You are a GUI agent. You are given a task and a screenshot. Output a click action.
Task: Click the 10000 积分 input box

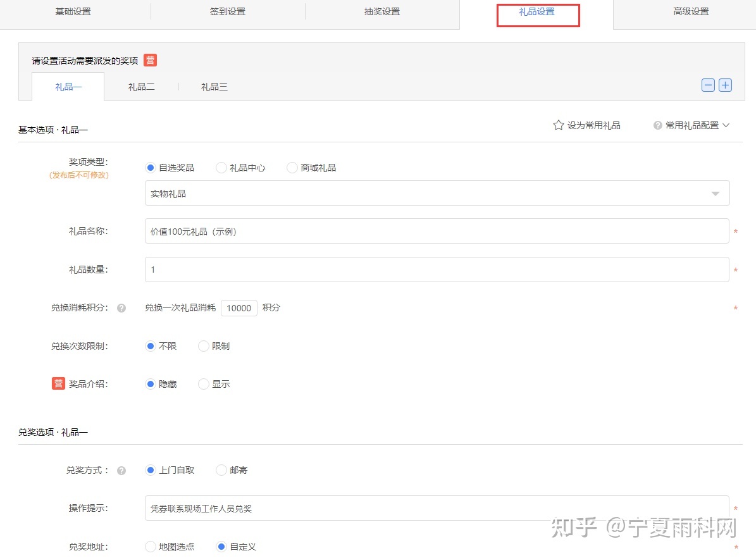[x=239, y=308]
